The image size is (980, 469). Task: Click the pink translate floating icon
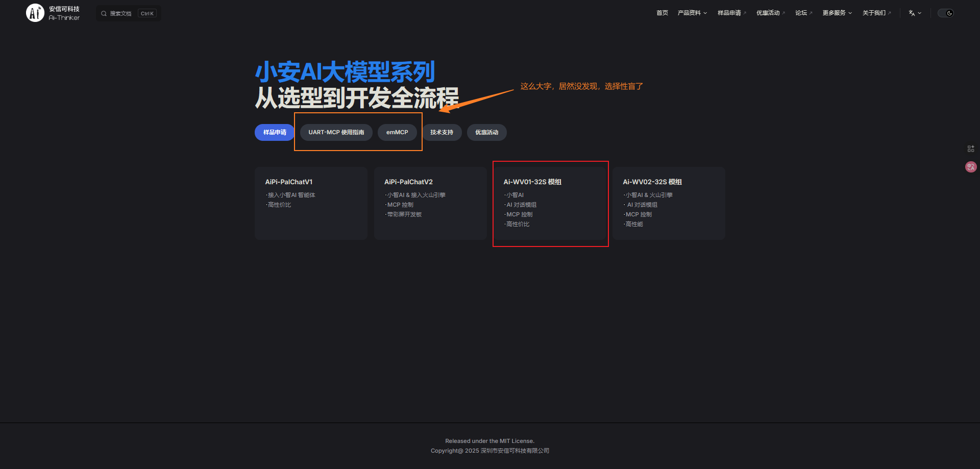(970, 167)
